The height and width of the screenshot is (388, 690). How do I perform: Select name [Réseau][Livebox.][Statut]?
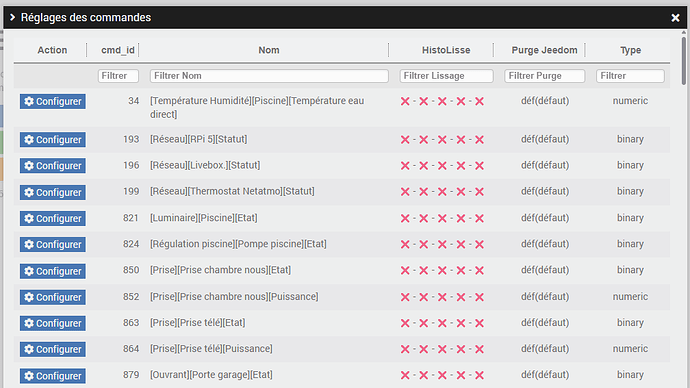pyautogui.click(x=205, y=165)
